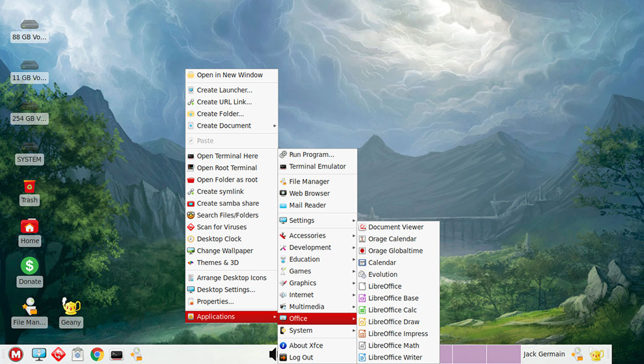Choose Create Folder
The image size is (644, 364).
point(232,113)
